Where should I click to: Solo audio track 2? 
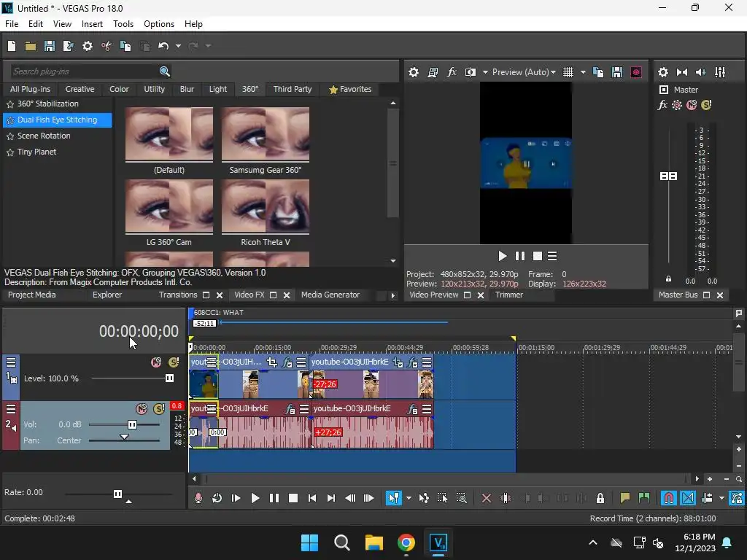[x=159, y=408]
